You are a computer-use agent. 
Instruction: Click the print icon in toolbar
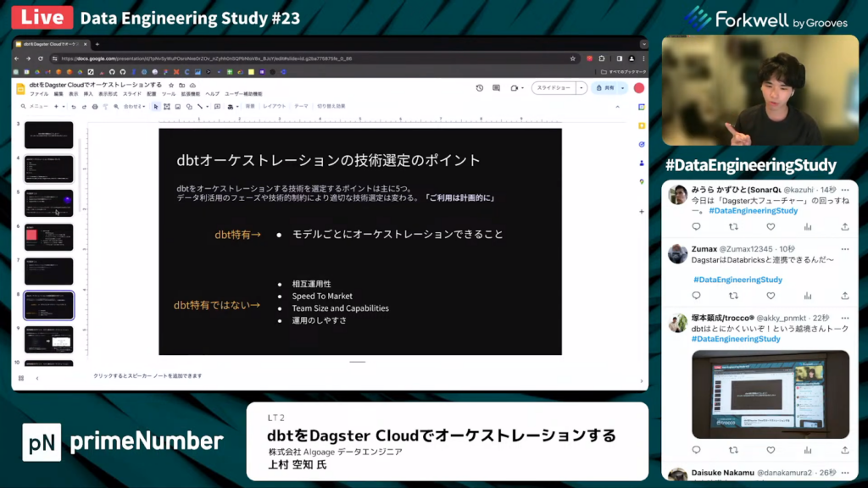(94, 107)
